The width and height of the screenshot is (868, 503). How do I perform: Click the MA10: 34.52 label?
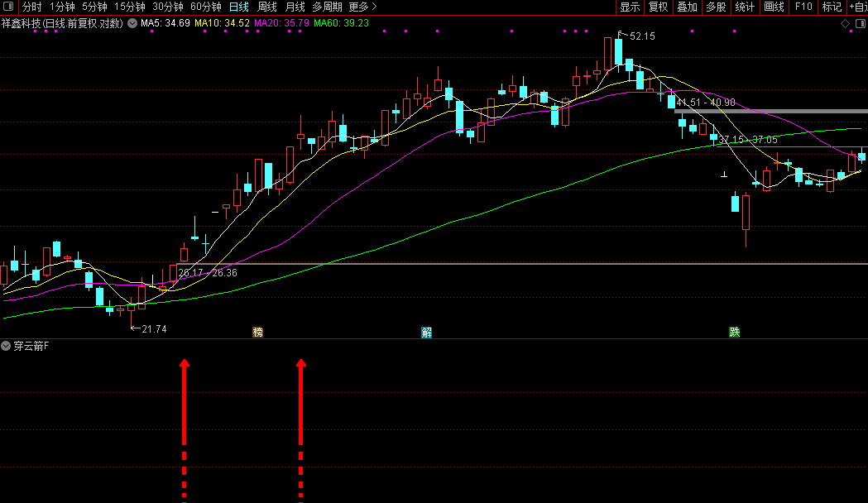[222, 23]
